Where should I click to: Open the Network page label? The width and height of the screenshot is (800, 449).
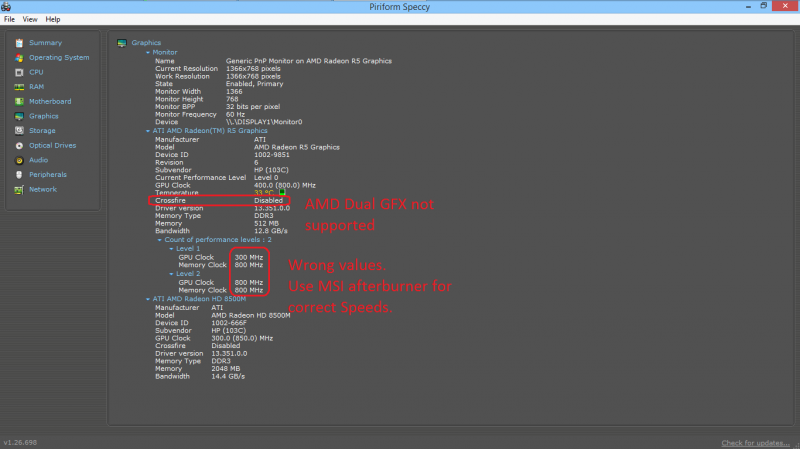pos(43,189)
